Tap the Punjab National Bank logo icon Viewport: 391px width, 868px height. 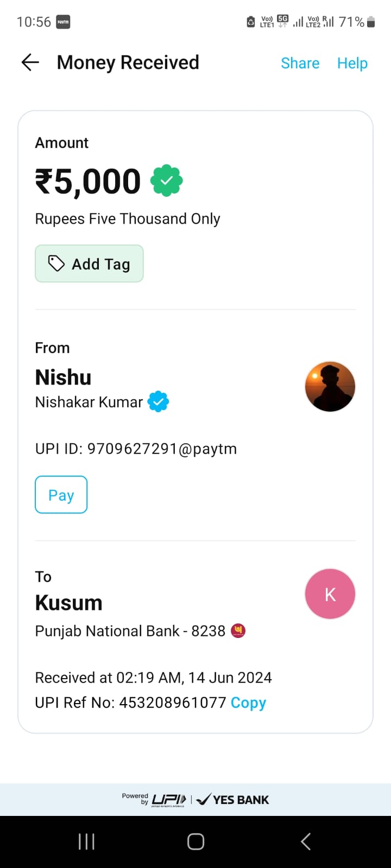pyautogui.click(x=238, y=630)
